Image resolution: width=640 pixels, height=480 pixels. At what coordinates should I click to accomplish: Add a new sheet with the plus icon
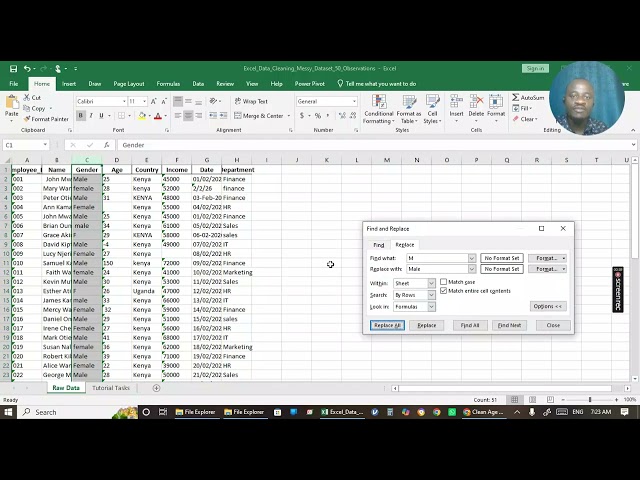click(156, 388)
